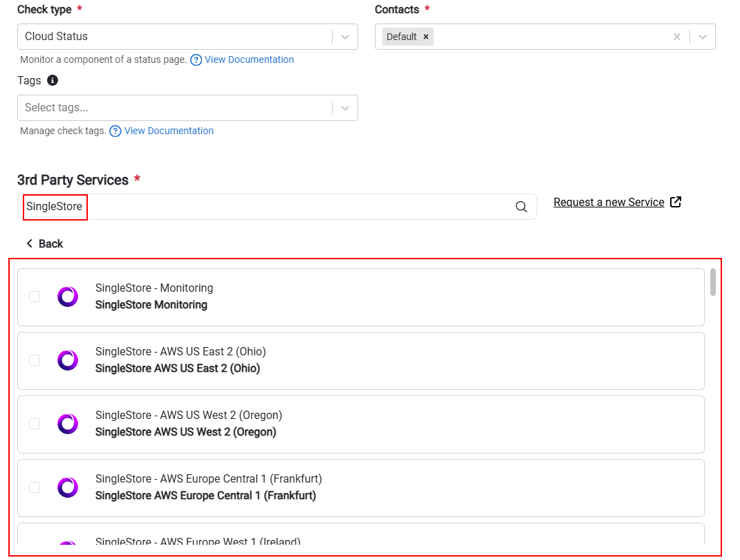The image size is (740, 560).
Task: Click SingleStore Monitoring logo icon
Action: [68, 297]
